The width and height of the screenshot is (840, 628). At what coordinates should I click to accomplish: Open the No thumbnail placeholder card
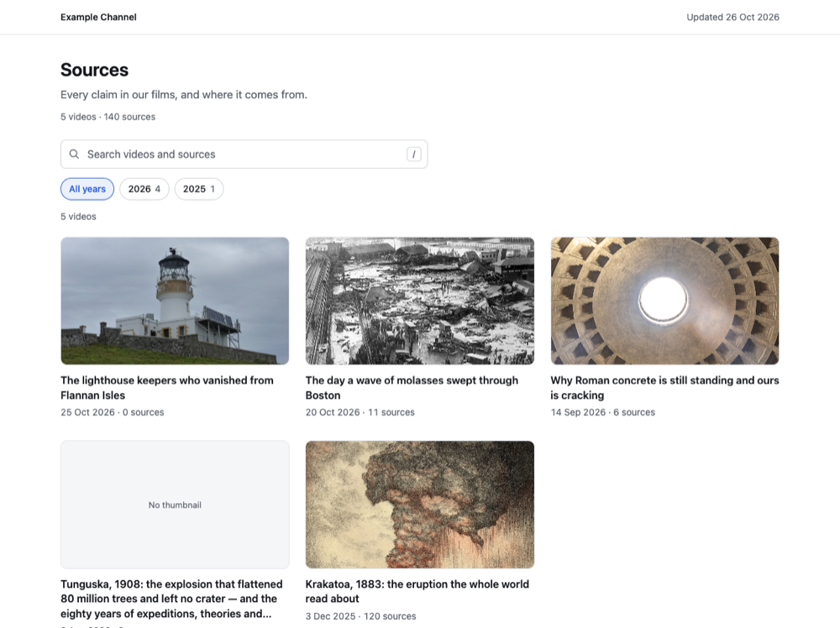pyautogui.click(x=175, y=505)
